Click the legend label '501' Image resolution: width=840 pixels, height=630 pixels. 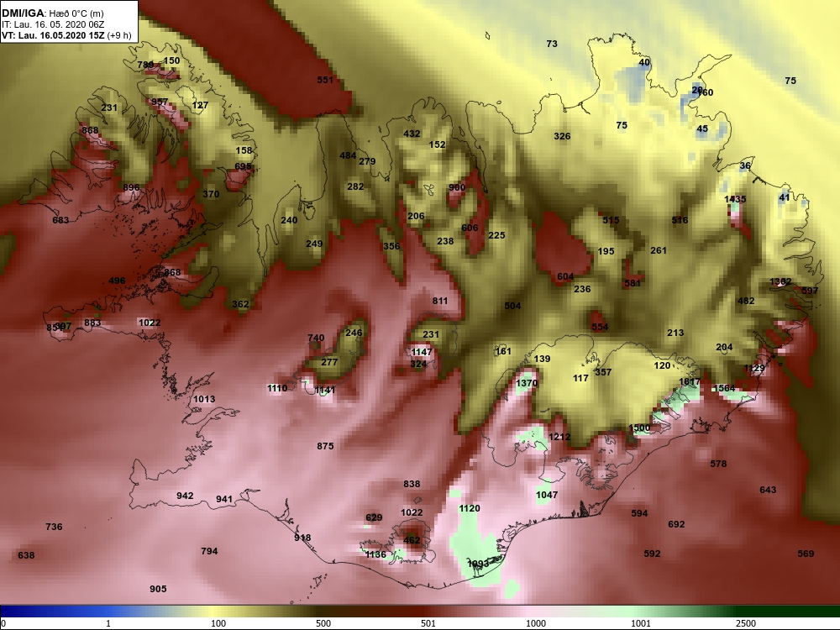pos(428,623)
